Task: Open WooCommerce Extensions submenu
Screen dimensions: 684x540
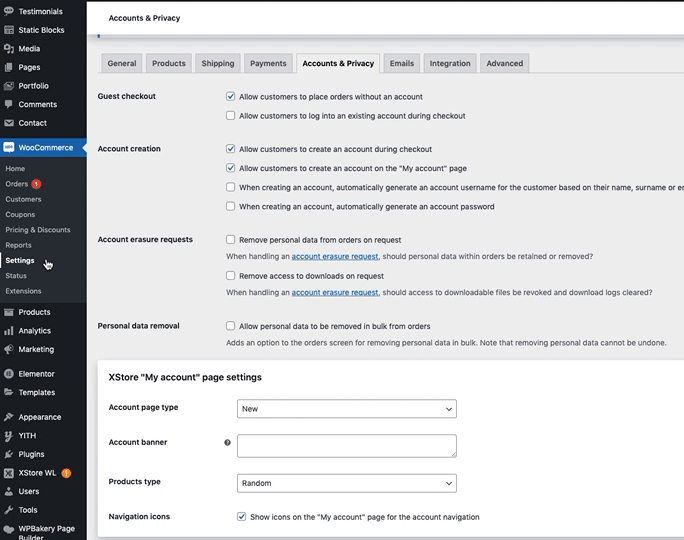Action: coord(23,291)
